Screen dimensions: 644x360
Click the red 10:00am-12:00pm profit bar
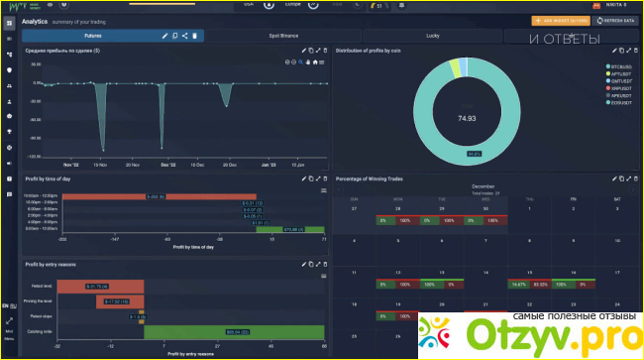click(160, 196)
